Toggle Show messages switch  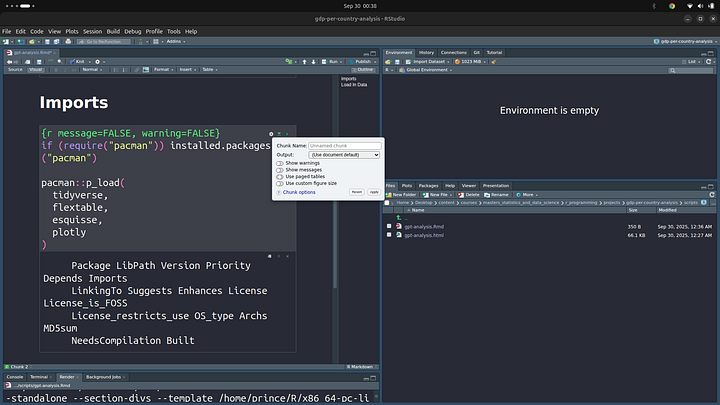point(280,170)
